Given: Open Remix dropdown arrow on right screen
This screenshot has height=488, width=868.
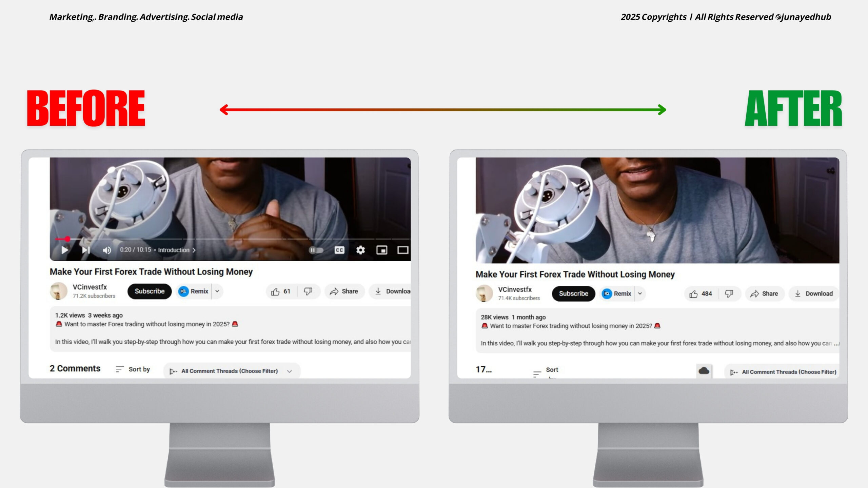Looking at the screenshot, I should click(x=640, y=293).
